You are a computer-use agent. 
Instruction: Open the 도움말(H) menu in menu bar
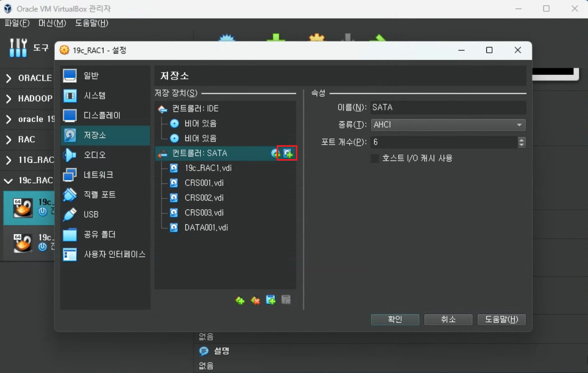click(x=91, y=23)
